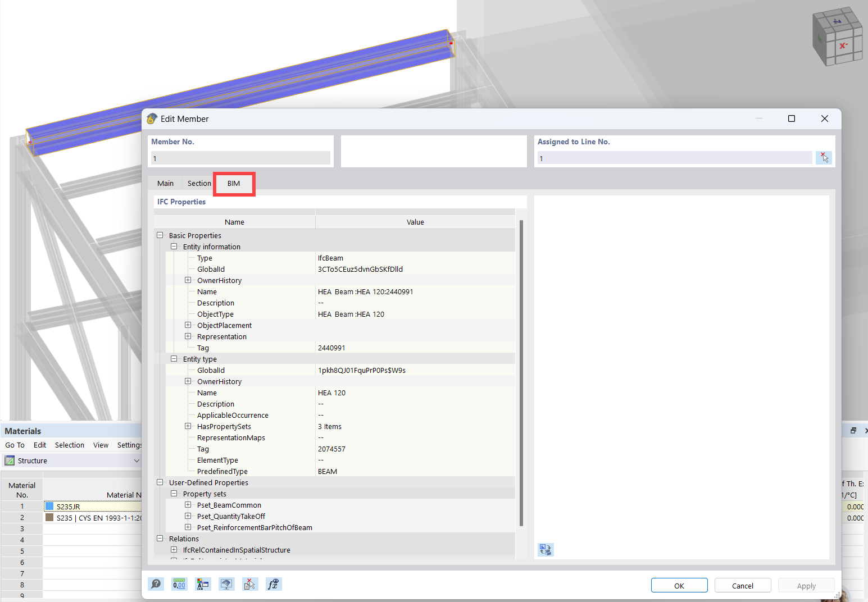Image resolution: width=868 pixels, height=602 pixels.
Task: Click the Member No. input field
Action: click(240, 158)
